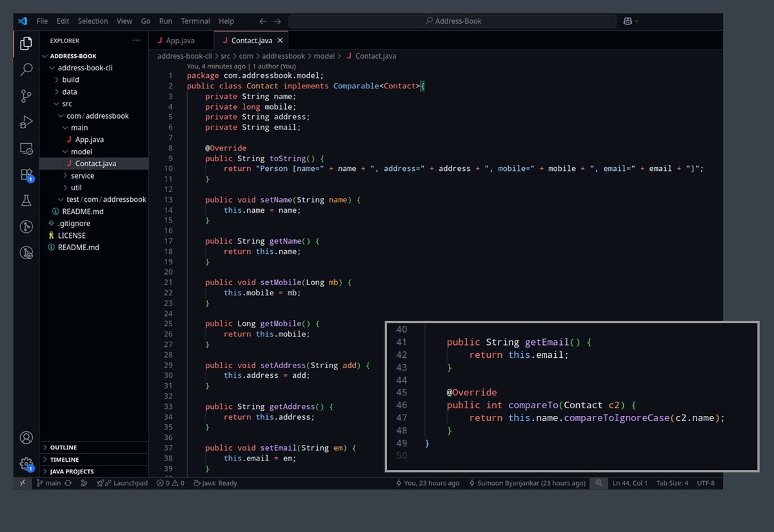This screenshot has width=774, height=532.
Task: Open the GitLens Inspect view
Action: click(x=26, y=253)
